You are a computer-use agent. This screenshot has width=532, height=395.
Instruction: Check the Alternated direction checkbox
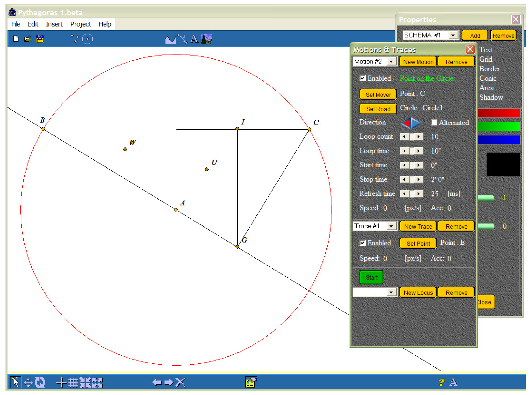434,123
